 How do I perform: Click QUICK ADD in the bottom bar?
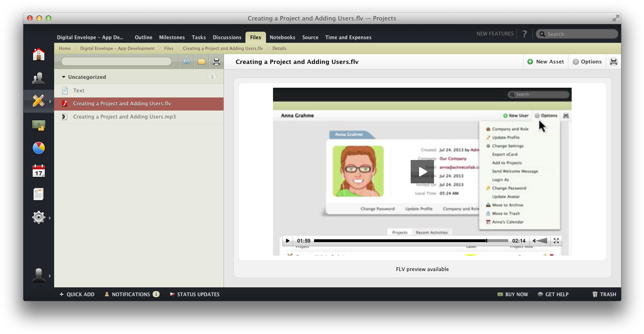[x=77, y=294]
